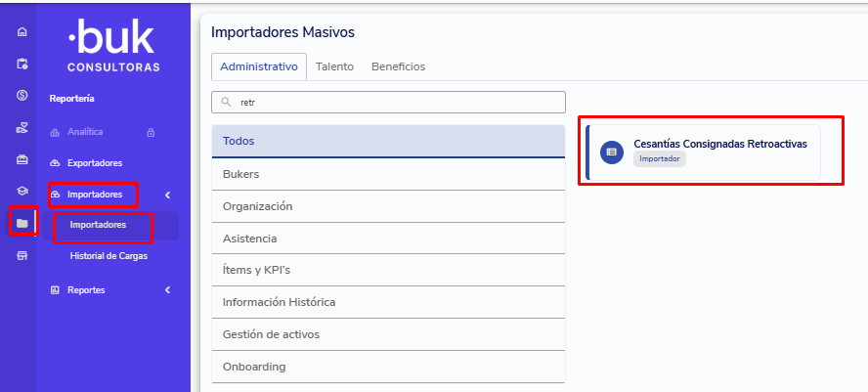Click the Cesantías importer round list icon

[x=612, y=152]
